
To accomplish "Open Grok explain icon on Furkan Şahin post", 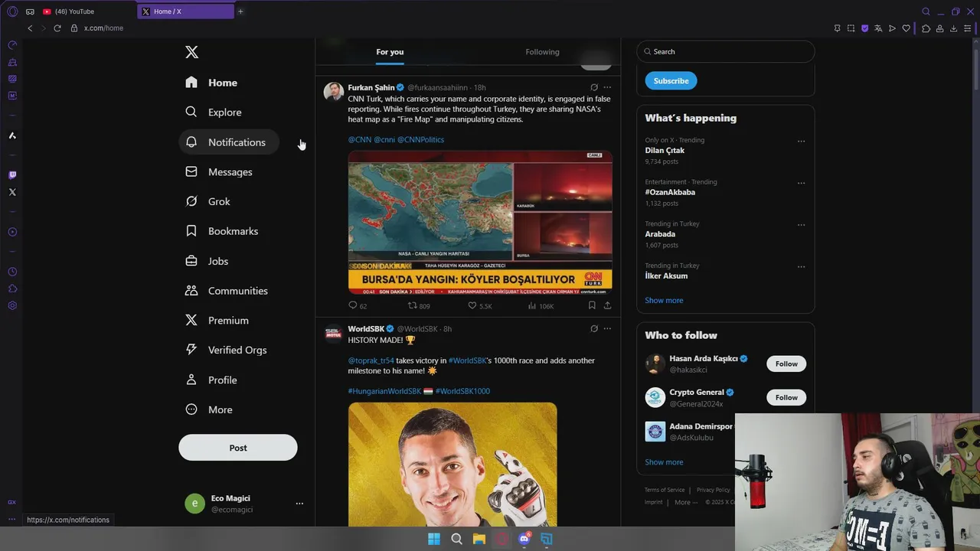I will coord(594,87).
